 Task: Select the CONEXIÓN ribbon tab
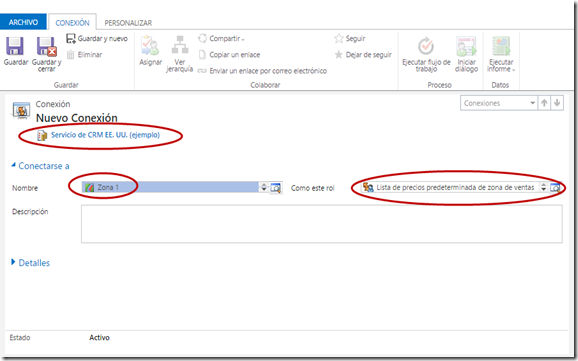(72, 23)
